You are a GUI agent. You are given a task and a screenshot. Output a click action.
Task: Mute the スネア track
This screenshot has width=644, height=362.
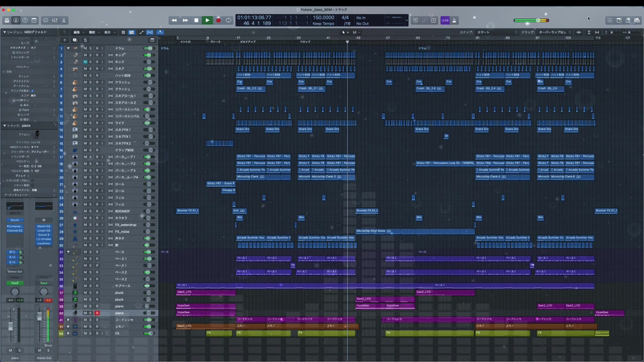click(85, 68)
